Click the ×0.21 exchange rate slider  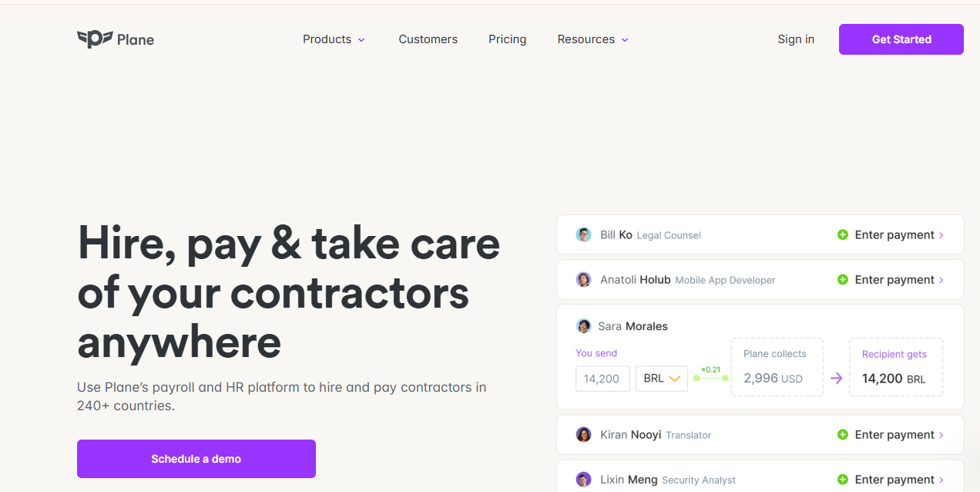(710, 378)
